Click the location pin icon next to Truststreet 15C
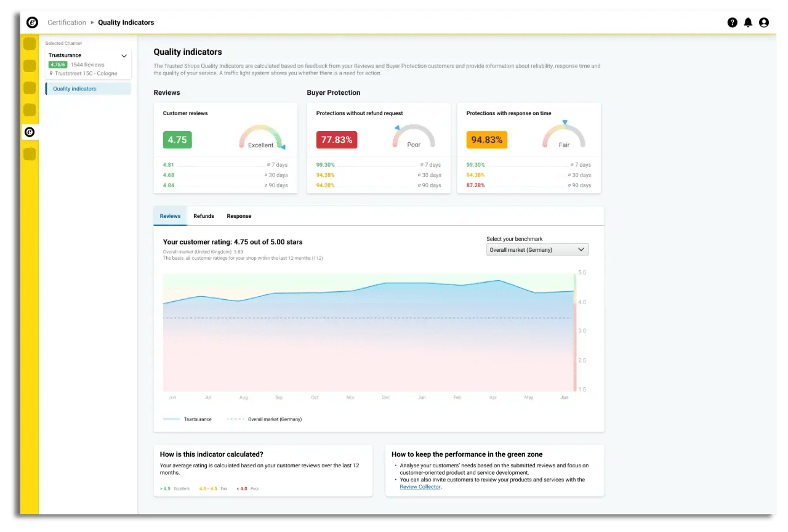Viewport: 788px width, 532px height. pyautogui.click(x=50, y=73)
